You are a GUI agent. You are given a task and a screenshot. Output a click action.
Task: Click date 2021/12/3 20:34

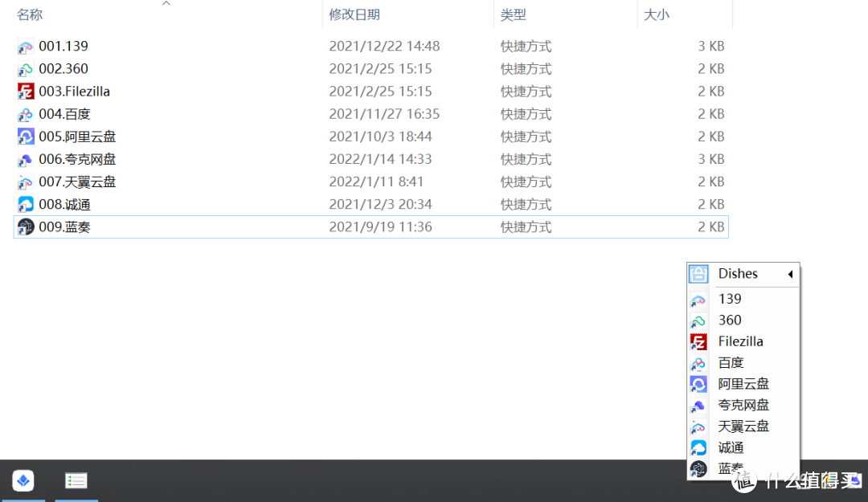380,205
